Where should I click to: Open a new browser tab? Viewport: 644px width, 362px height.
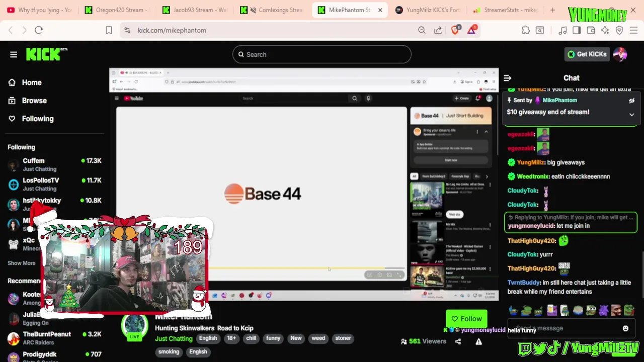coord(552,10)
